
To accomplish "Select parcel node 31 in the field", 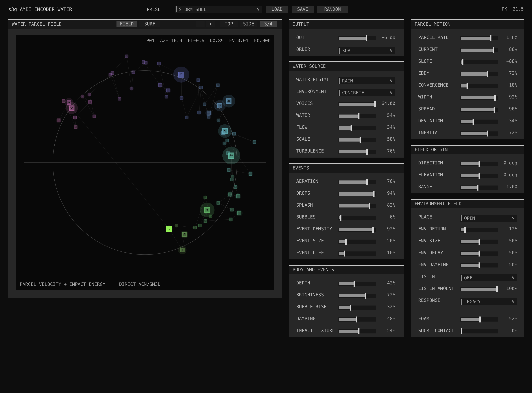I will tap(229, 101).
